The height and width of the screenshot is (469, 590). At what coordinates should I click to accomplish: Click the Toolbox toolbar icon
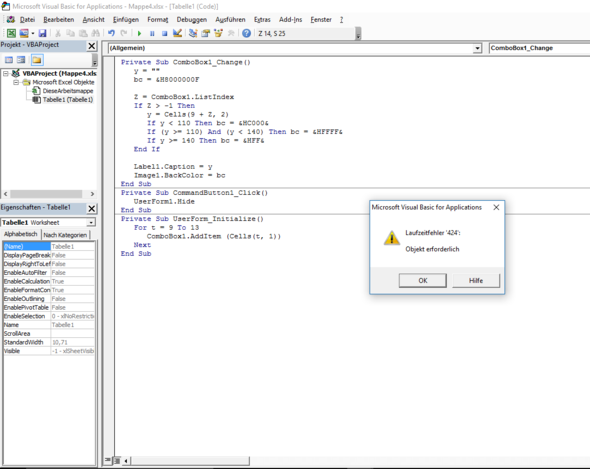(231, 33)
